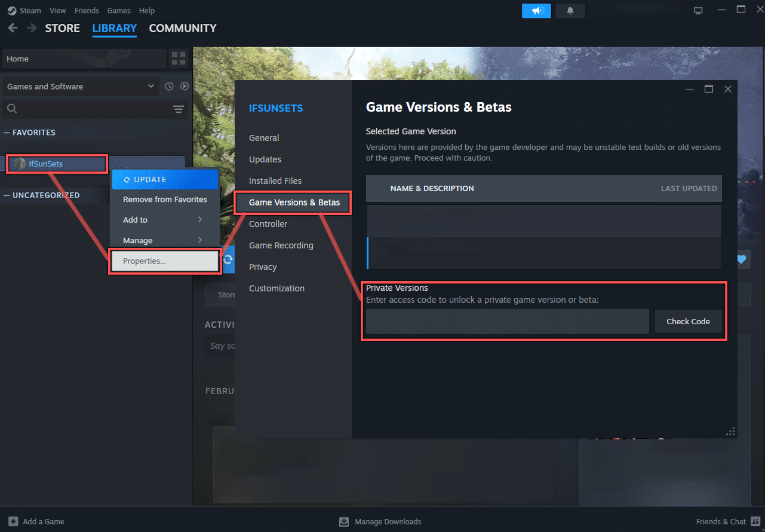This screenshot has height=532, width=765.
Task: Go forward with the right arrow
Action: point(32,28)
